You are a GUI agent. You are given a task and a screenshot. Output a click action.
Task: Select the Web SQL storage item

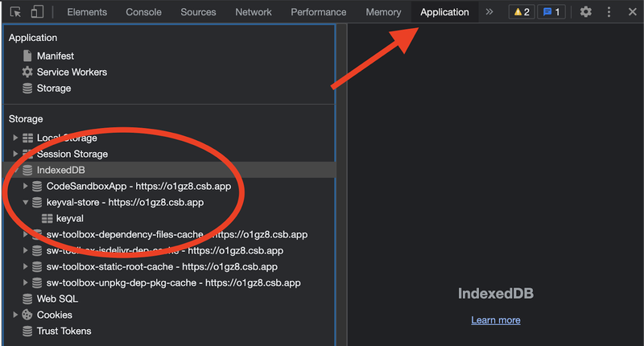click(x=50, y=299)
